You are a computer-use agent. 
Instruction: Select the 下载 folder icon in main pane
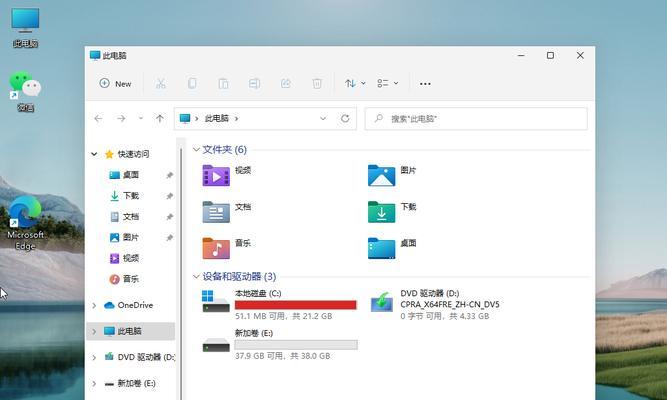382,212
